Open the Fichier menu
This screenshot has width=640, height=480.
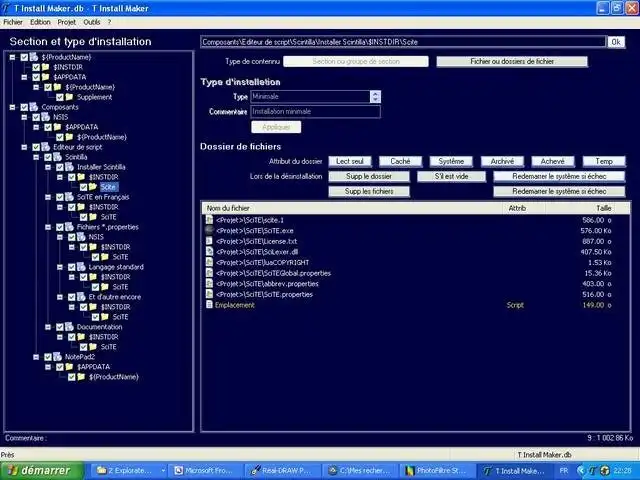(x=13, y=22)
